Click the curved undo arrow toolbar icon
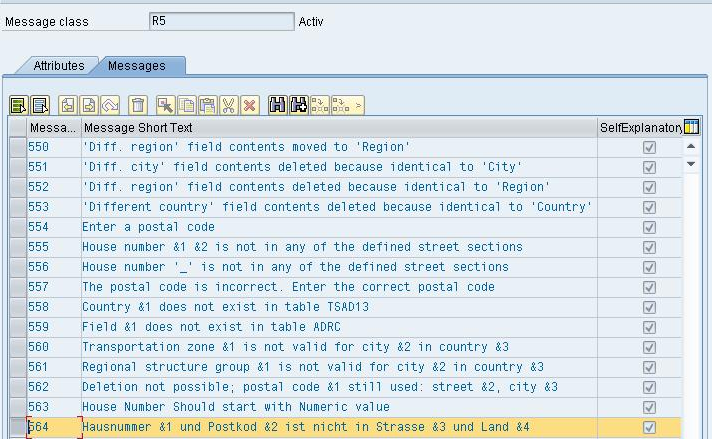 pyautogui.click(x=110, y=105)
